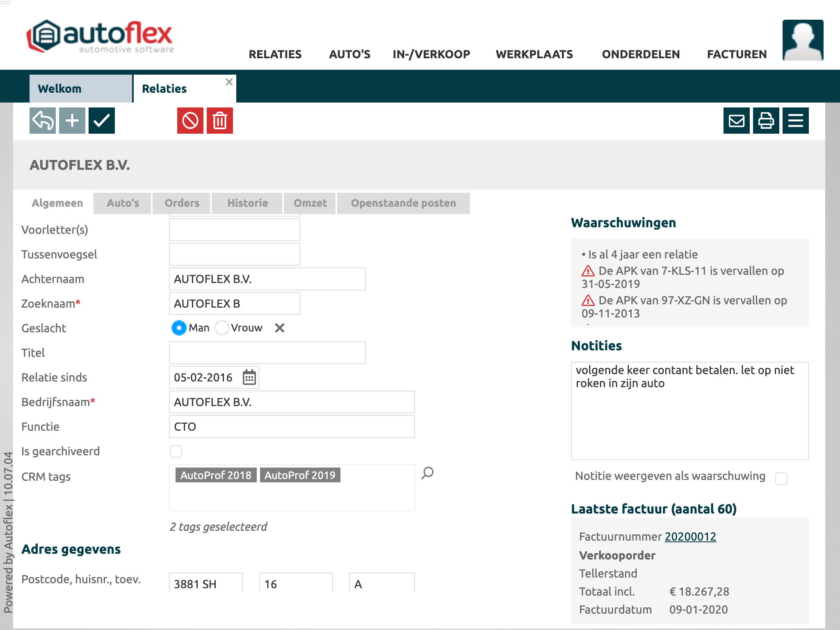Open the user profile avatar menu
This screenshot has width=840, height=630.
803,40
